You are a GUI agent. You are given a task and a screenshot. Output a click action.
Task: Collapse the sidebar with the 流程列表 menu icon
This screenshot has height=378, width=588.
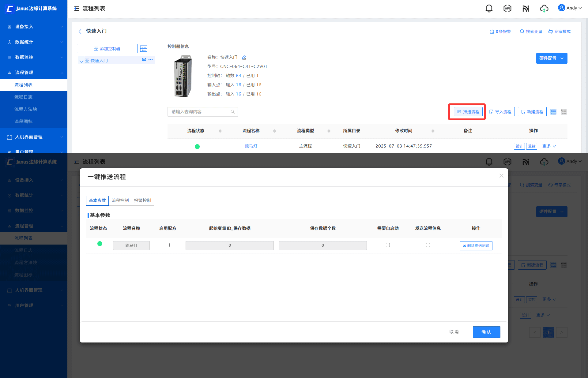77,9
